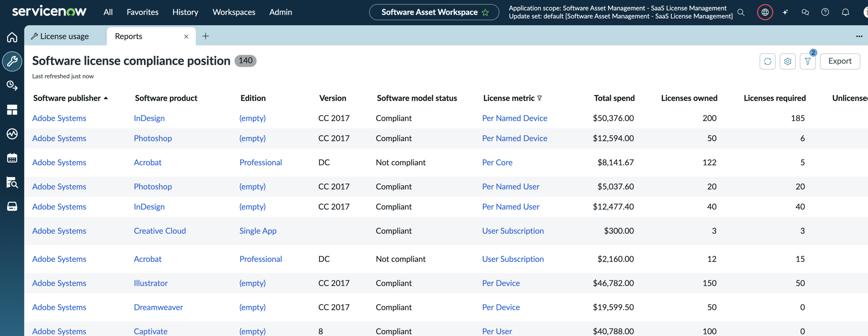Open the Illustrator product link
The image size is (868, 336).
click(151, 283)
